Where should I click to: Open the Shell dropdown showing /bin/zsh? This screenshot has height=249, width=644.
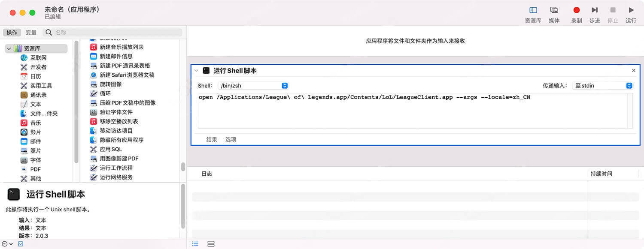(x=253, y=85)
